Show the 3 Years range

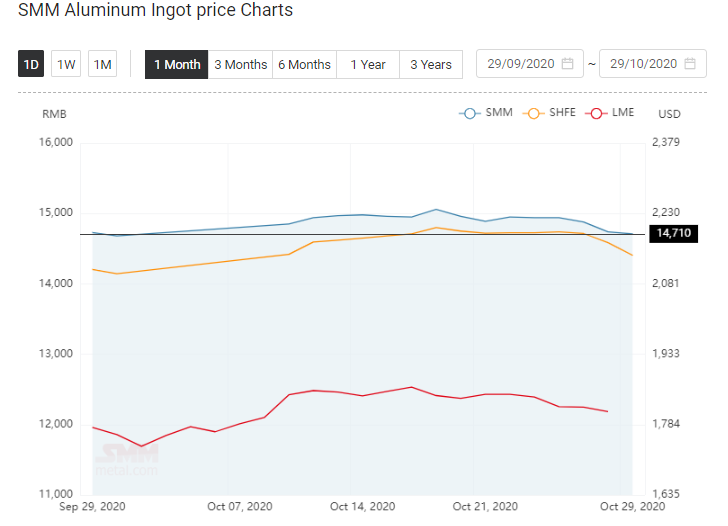pyautogui.click(x=431, y=65)
